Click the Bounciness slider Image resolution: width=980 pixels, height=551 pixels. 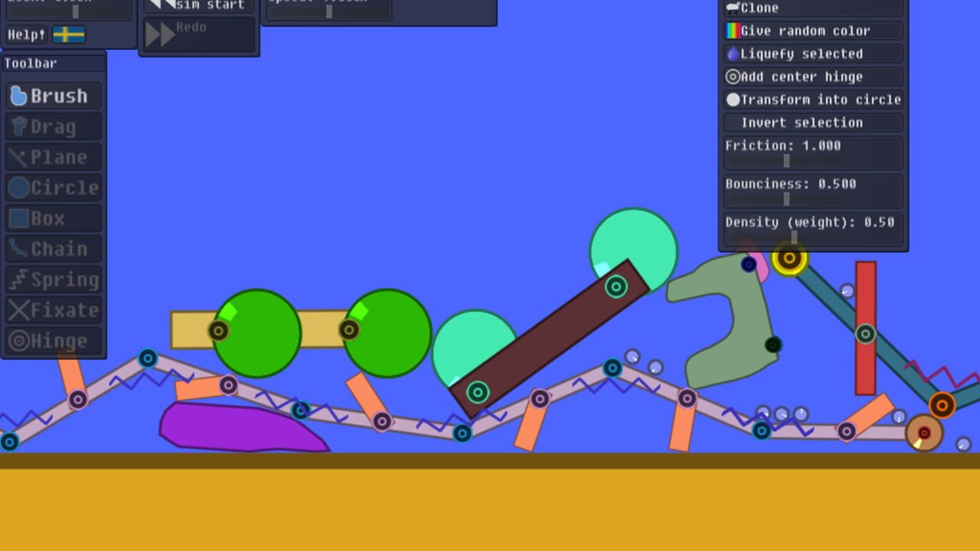[x=786, y=199]
